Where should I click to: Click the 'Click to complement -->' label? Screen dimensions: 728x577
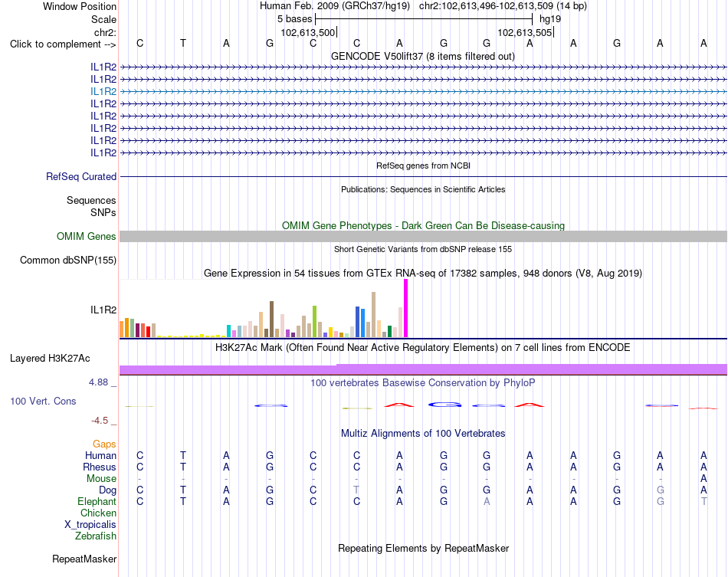pos(63,44)
